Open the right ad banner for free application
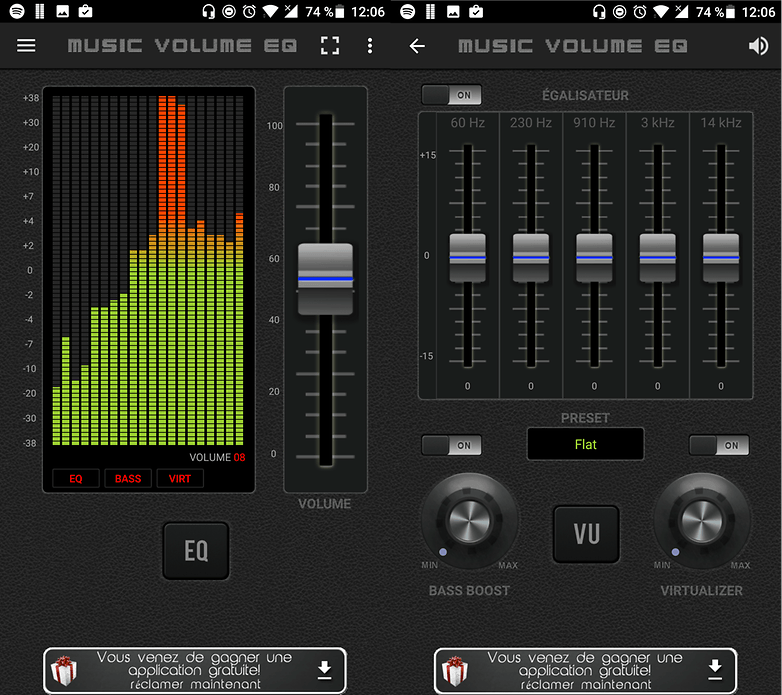The height and width of the screenshot is (695, 782). [x=586, y=671]
